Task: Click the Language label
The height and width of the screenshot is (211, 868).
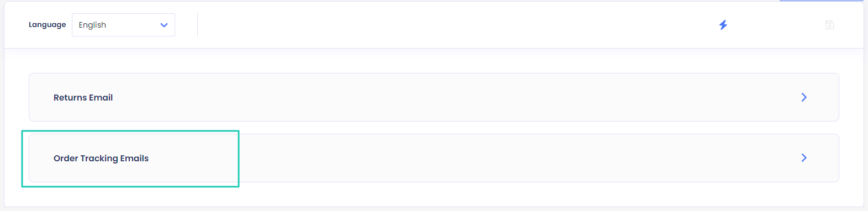Action: pyautogui.click(x=47, y=25)
